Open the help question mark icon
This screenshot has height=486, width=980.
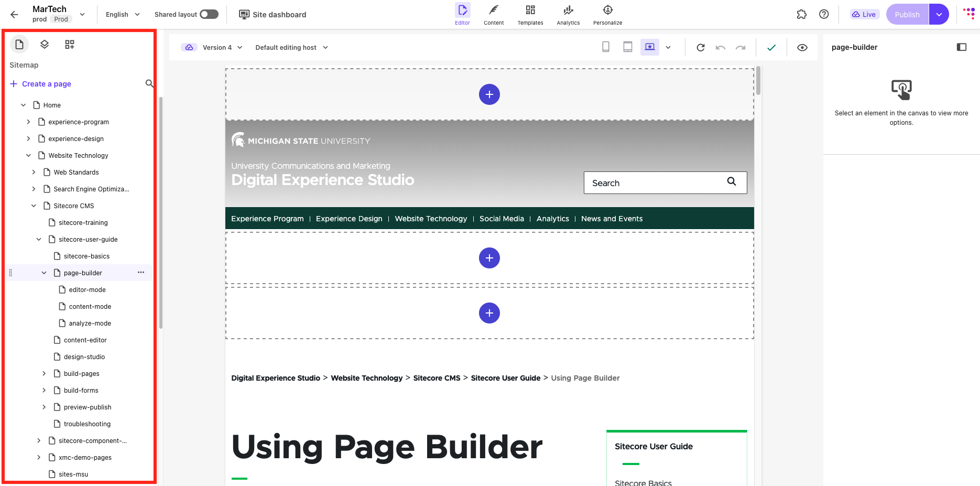pos(824,14)
